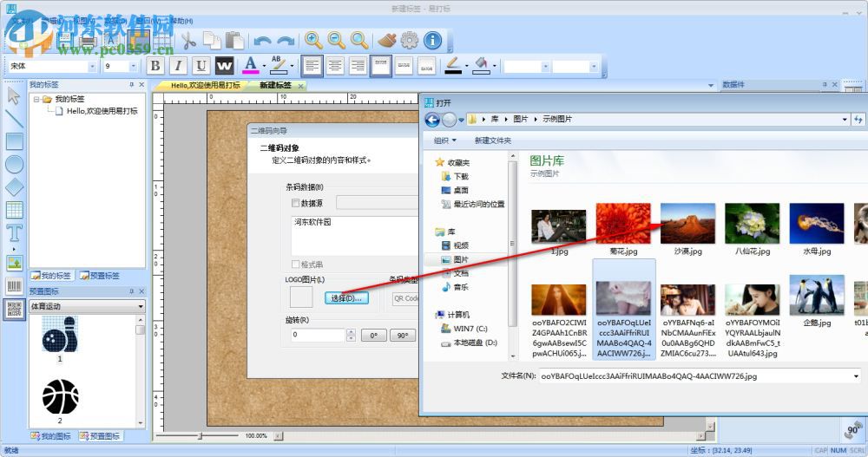The width and height of the screenshot is (868, 457).
Task: Click the 选择(D)... logo button
Action: (x=346, y=298)
